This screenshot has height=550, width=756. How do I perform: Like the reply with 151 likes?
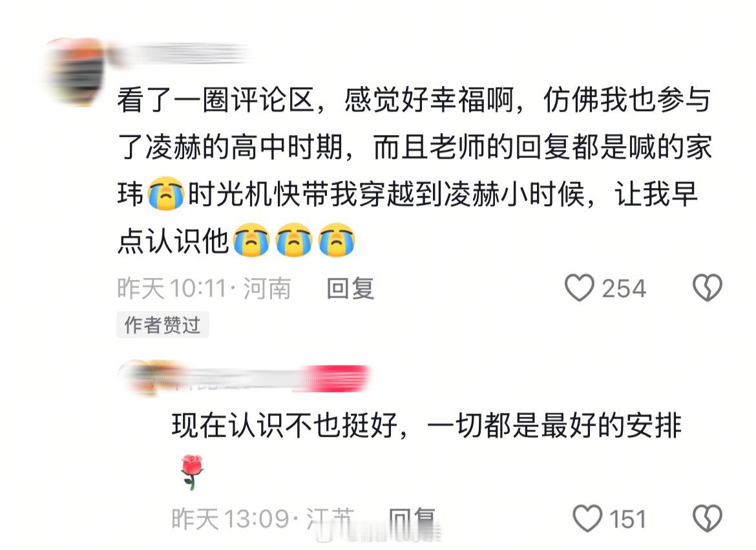click(587, 518)
